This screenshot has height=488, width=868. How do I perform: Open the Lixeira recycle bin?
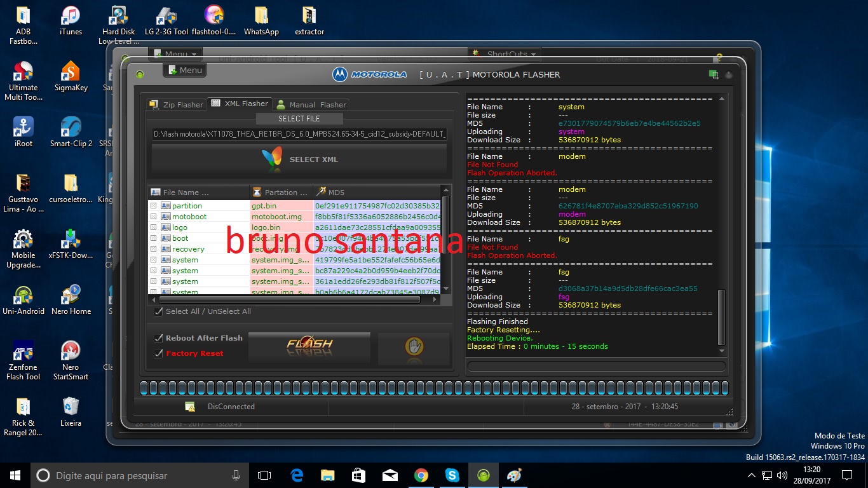point(71,412)
